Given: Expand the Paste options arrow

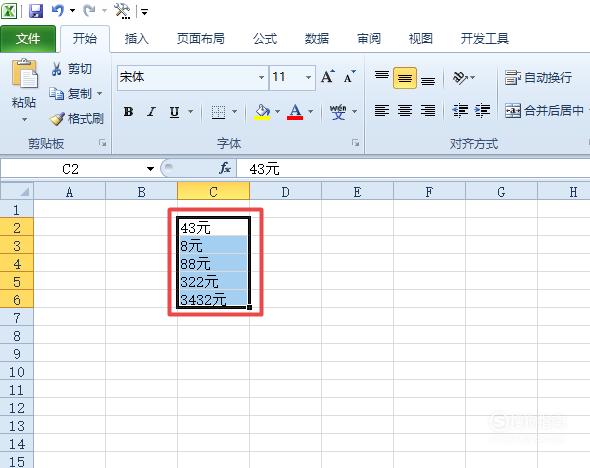Looking at the screenshot, I should click(x=24, y=120).
